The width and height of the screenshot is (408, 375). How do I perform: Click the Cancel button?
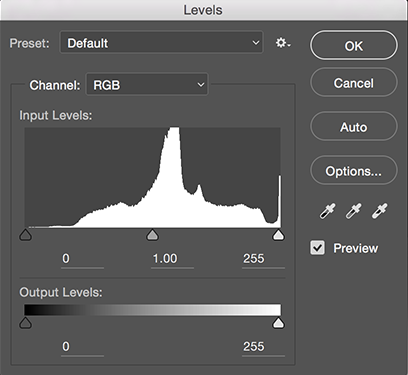point(354,83)
